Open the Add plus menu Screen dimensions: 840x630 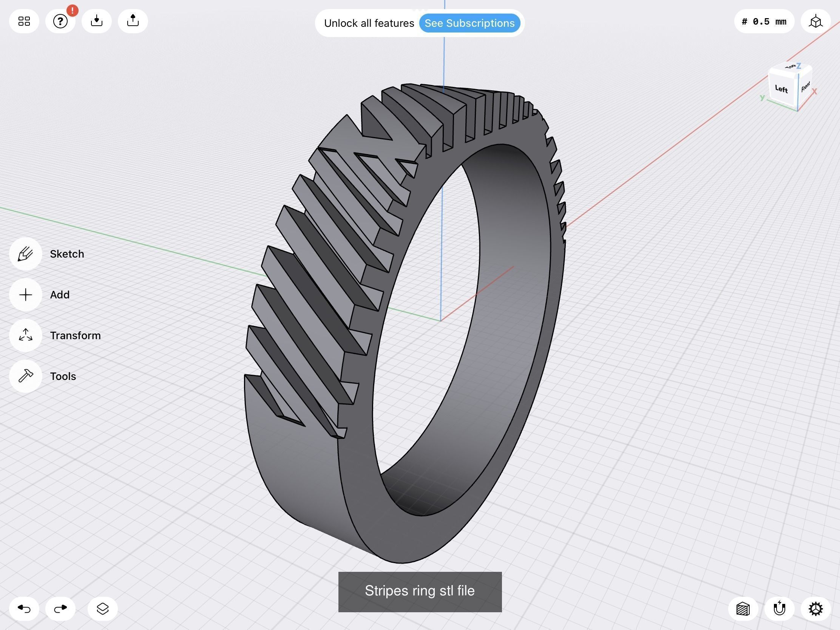pyautogui.click(x=25, y=295)
